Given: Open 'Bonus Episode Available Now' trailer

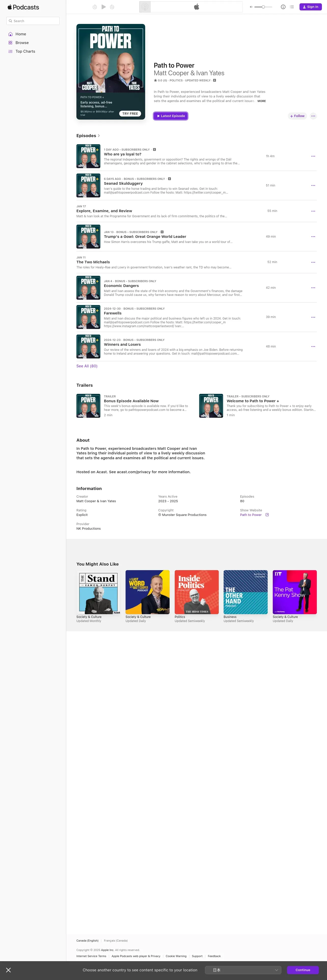Looking at the screenshot, I should tap(131, 401).
